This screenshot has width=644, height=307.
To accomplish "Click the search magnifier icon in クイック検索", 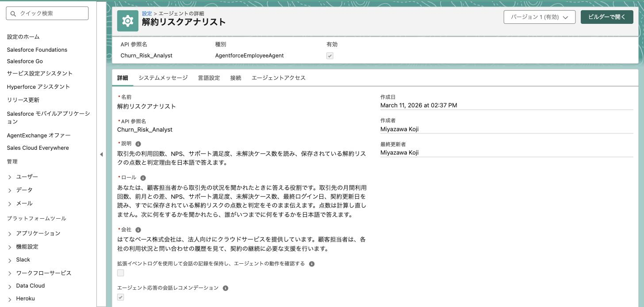I will tap(14, 14).
